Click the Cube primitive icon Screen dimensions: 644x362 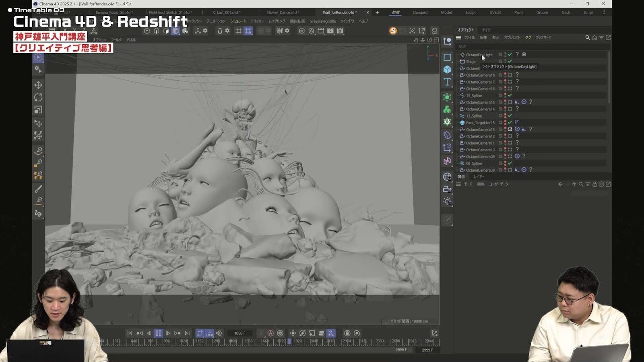click(447, 70)
